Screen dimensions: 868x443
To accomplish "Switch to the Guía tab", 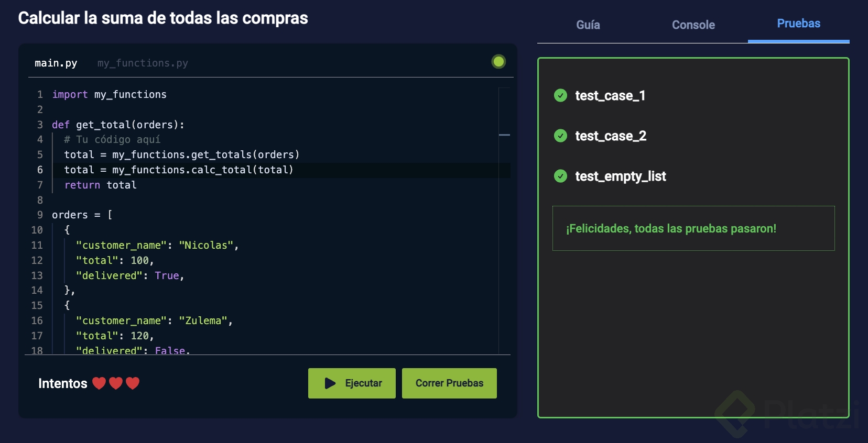I will coord(588,25).
